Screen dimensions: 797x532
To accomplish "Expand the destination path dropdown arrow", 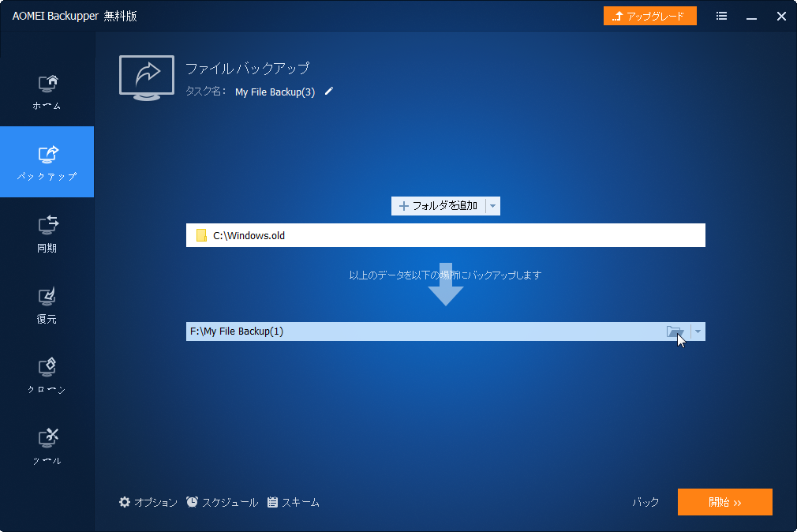I will (698, 332).
